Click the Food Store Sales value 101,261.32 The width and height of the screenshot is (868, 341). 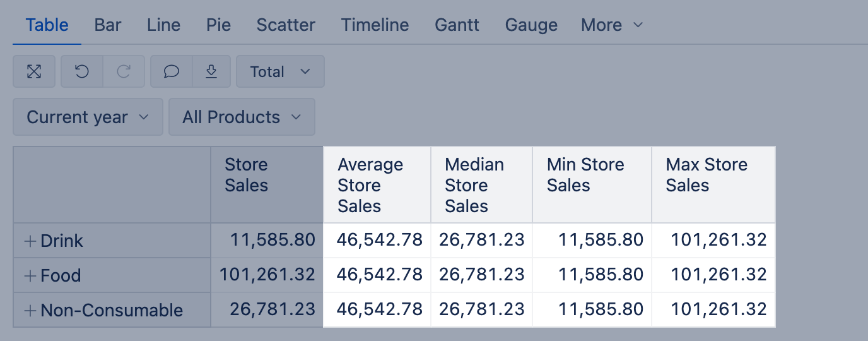coord(267,275)
